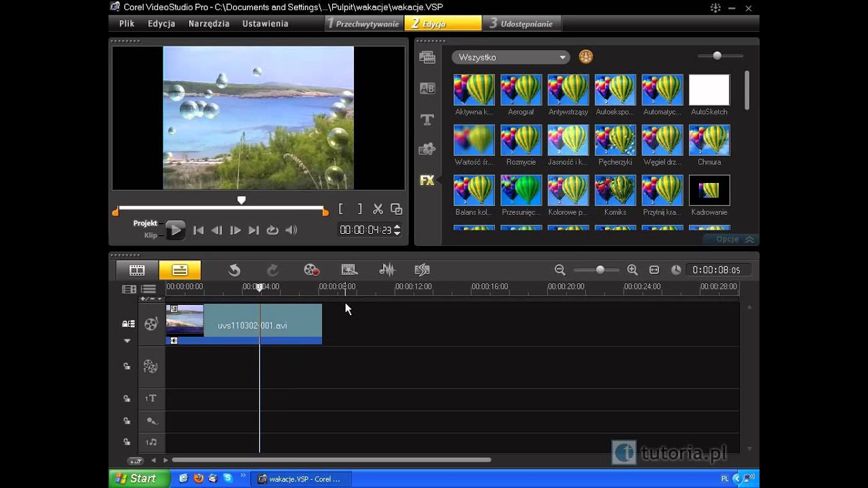Open the Title library icon

[427, 120]
